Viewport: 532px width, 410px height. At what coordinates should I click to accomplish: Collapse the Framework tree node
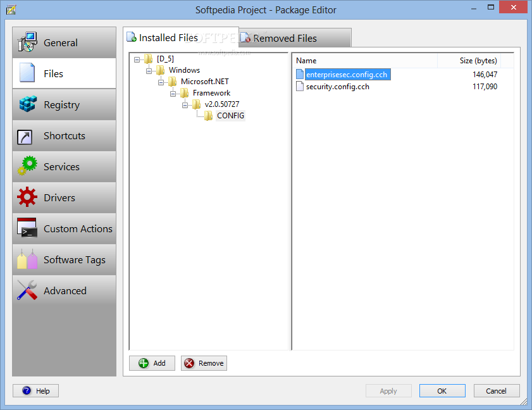coord(173,94)
